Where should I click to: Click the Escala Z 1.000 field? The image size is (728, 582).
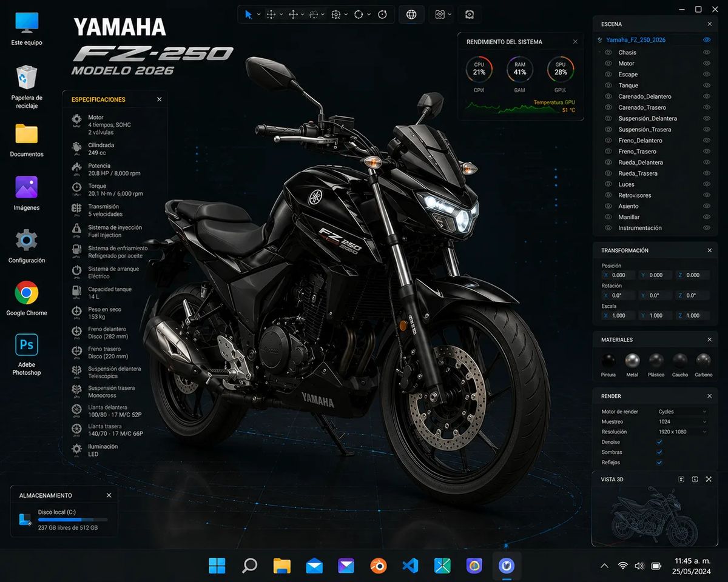(x=693, y=315)
